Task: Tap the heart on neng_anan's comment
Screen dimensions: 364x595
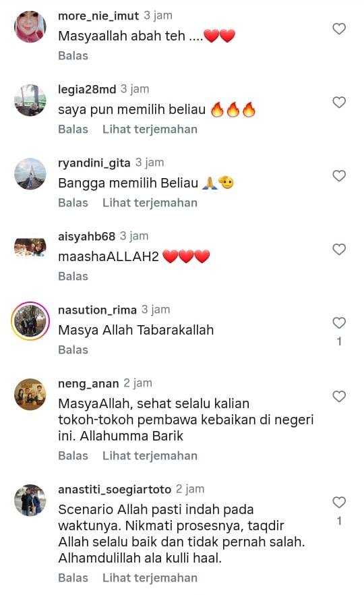Action: [339, 397]
